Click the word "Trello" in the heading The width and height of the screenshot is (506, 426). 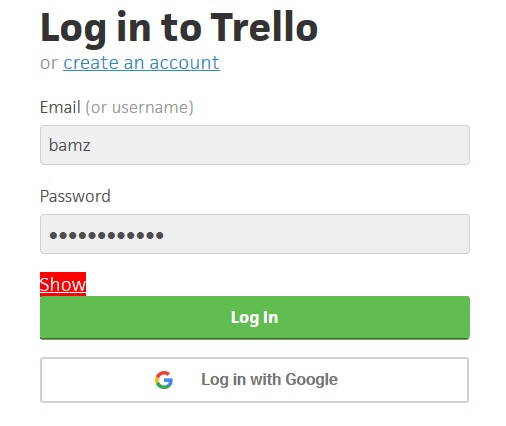[264, 27]
